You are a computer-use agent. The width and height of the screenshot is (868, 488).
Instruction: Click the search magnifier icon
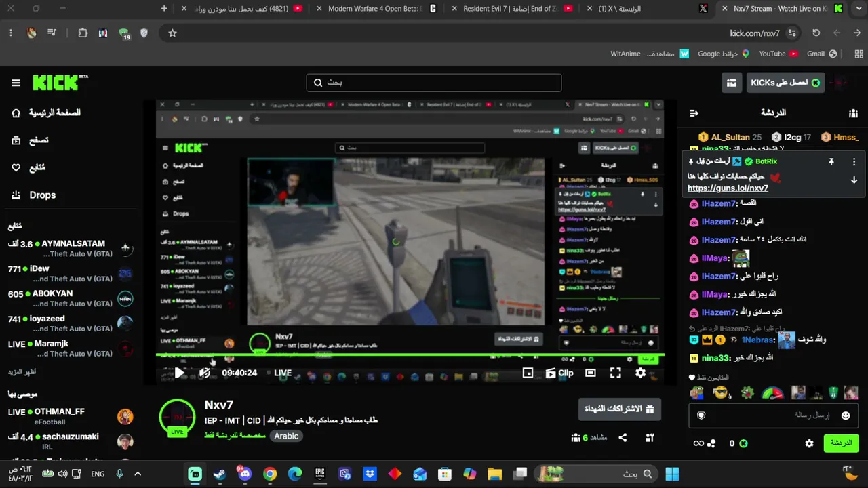click(318, 83)
